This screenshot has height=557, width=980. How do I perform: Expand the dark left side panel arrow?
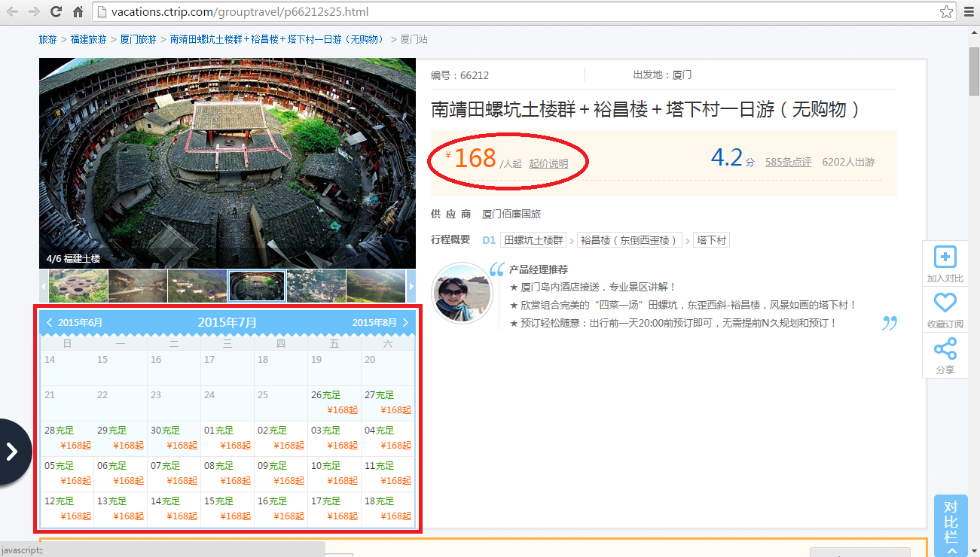12,452
